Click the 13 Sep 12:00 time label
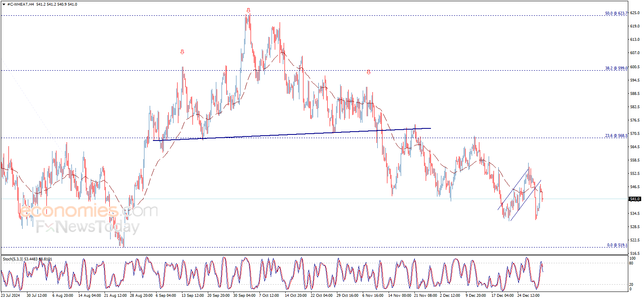Viewport: 644px width, 300px height. tap(193, 296)
